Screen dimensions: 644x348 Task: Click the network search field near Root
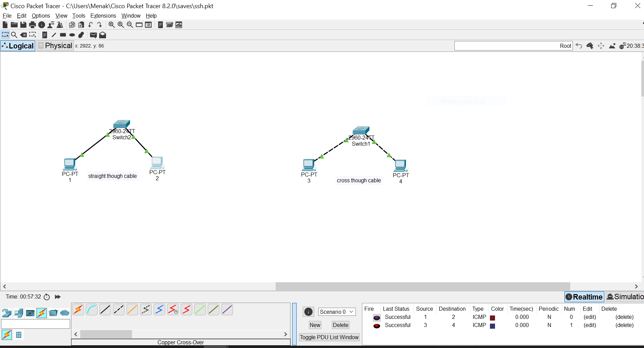click(508, 45)
